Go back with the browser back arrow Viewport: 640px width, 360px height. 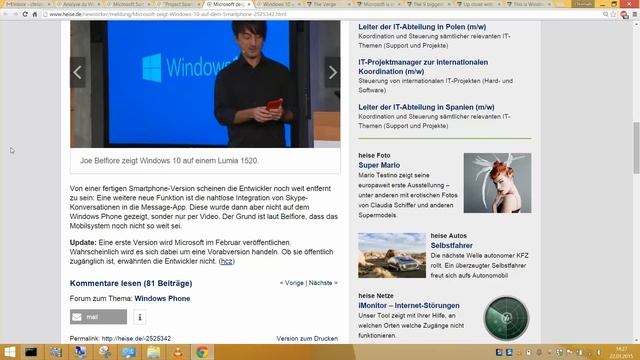coord(6,14)
